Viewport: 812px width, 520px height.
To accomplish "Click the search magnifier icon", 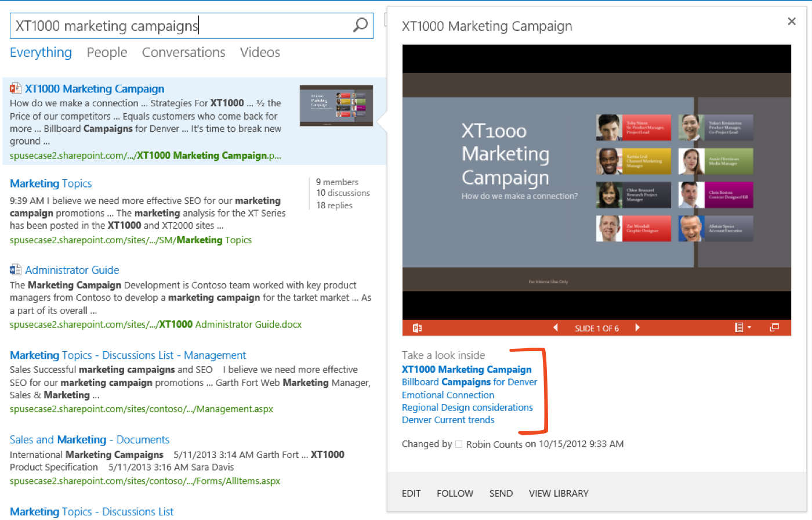I will pyautogui.click(x=360, y=26).
